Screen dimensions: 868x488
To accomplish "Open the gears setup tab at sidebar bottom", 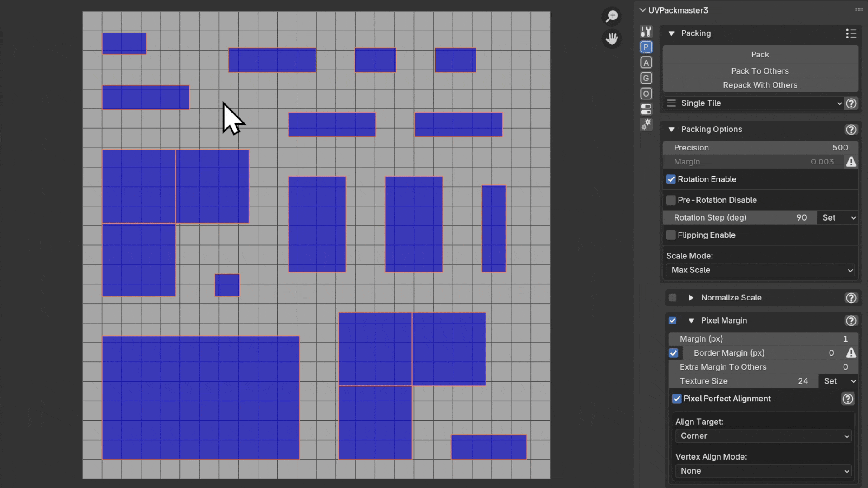I will tap(646, 124).
